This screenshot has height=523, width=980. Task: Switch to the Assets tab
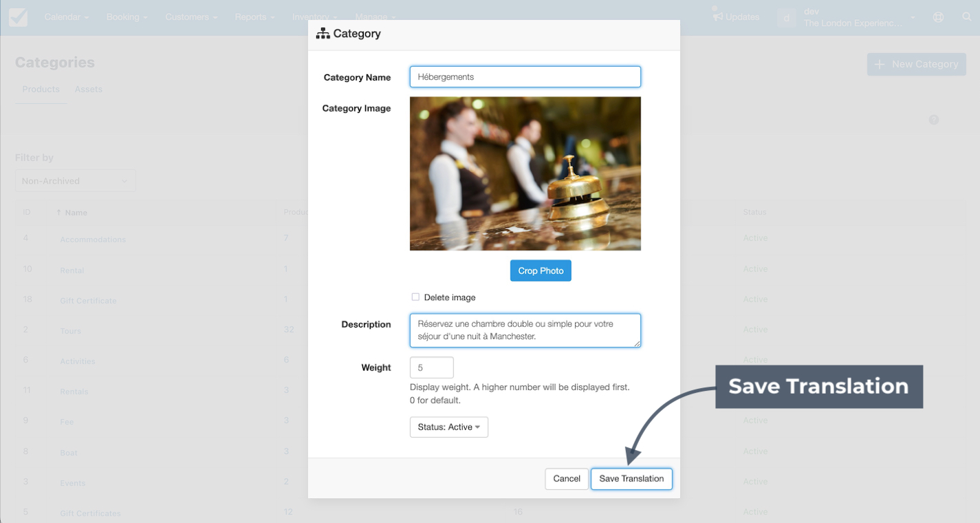point(89,89)
